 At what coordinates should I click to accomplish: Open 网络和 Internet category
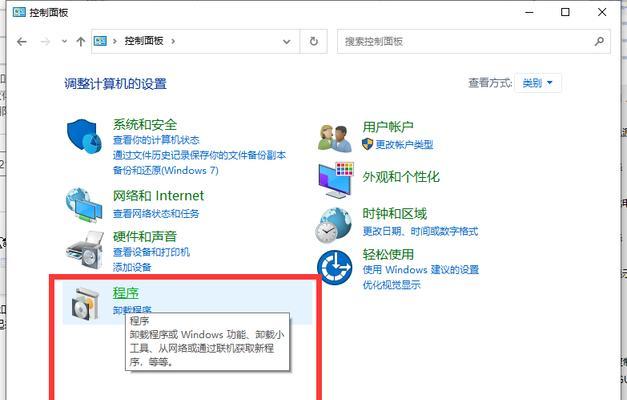click(x=158, y=196)
